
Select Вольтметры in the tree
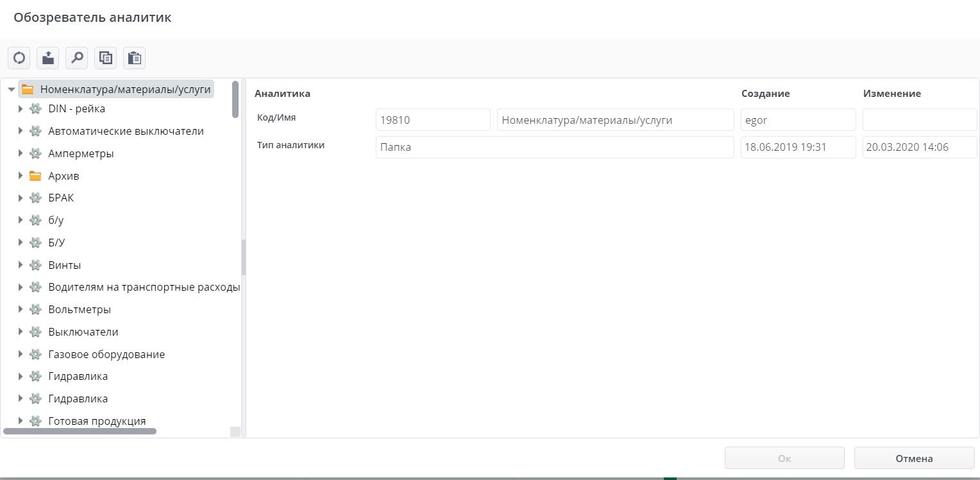[80, 309]
